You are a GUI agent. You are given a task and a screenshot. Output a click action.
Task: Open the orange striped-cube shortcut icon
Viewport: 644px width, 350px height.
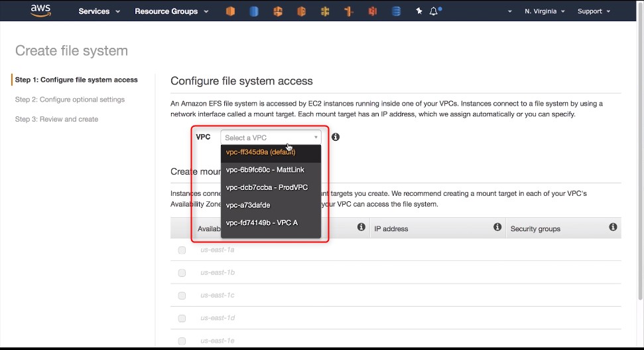tap(302, 11)
